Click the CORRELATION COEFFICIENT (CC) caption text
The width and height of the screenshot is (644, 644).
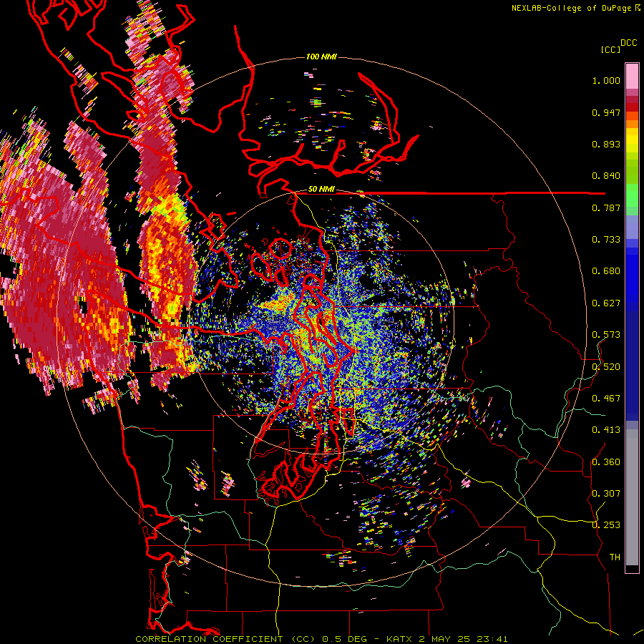225,639
